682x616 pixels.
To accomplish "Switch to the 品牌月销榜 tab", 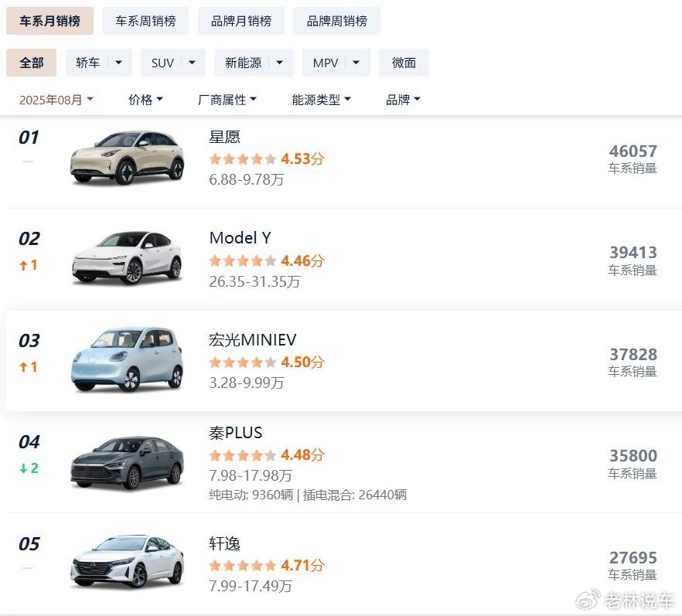I will tap(241, 21).
